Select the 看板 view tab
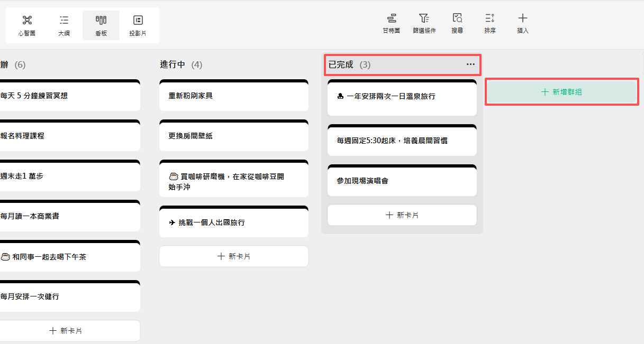The height and width of the screenshot is (344, 644). point(101,24)
